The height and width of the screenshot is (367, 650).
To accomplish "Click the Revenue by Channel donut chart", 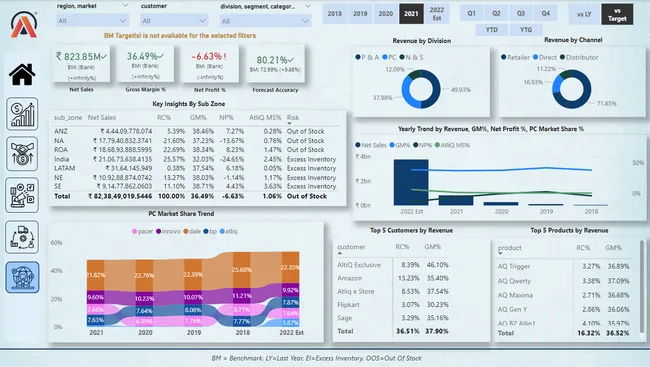I will [572, 89].
